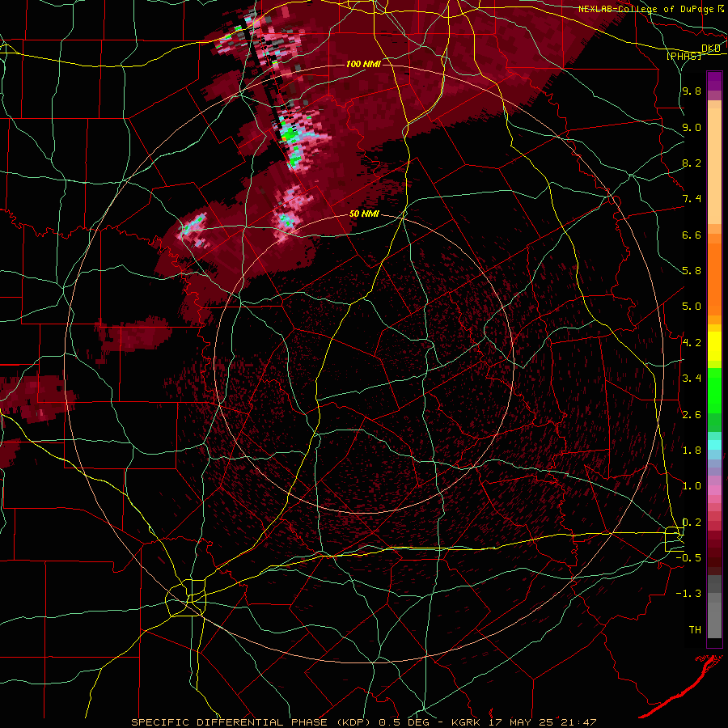Click the 5.0 scale value

point(692,307)
